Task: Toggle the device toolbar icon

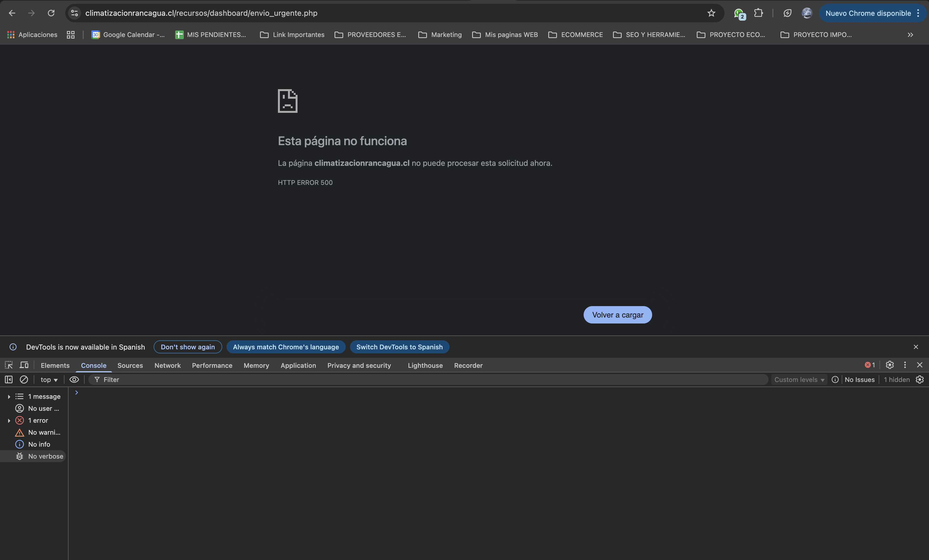Action: 24,365
